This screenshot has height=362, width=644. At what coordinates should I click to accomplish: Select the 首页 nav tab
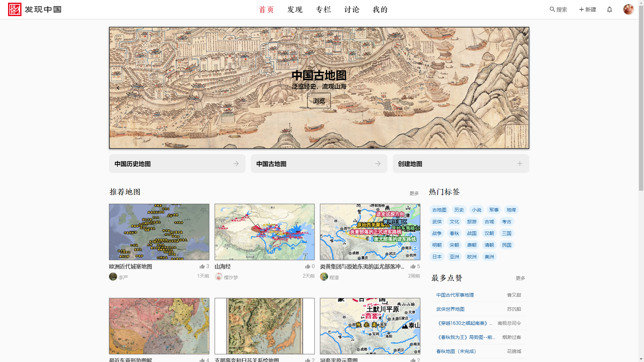pyautogui.click(x=267, y=9)
